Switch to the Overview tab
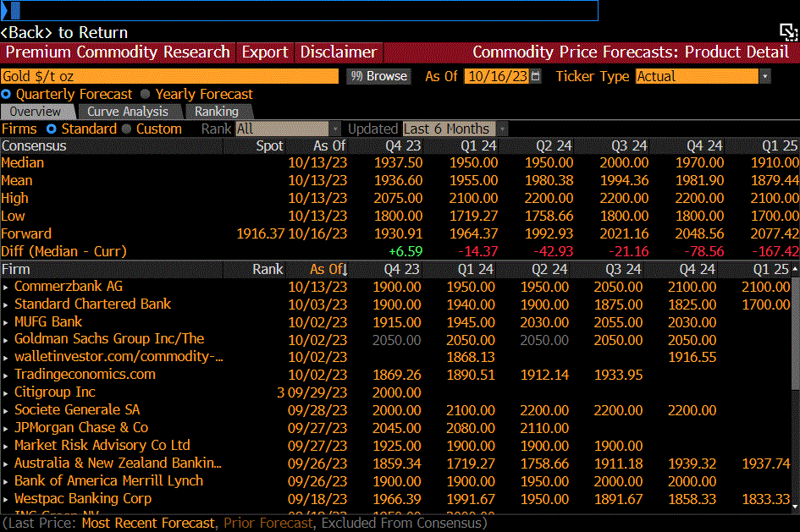800x532 pixels. pos(36,112)
